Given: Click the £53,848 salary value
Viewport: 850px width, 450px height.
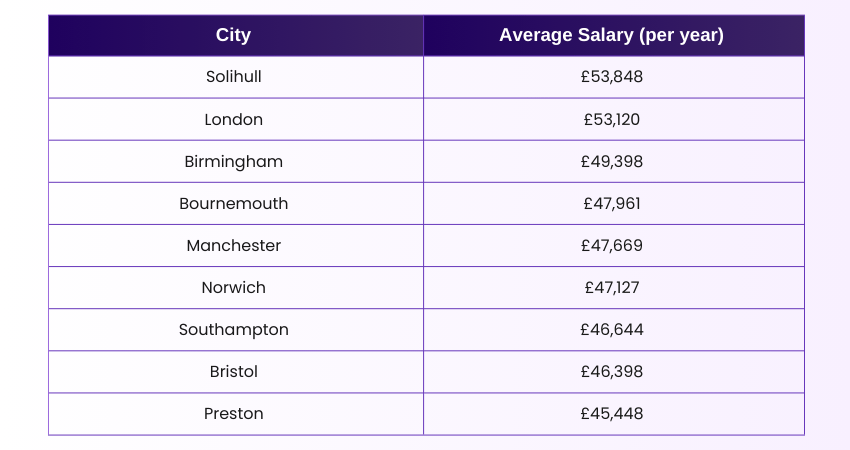Looking at the screenshot, I should (612, 77).
